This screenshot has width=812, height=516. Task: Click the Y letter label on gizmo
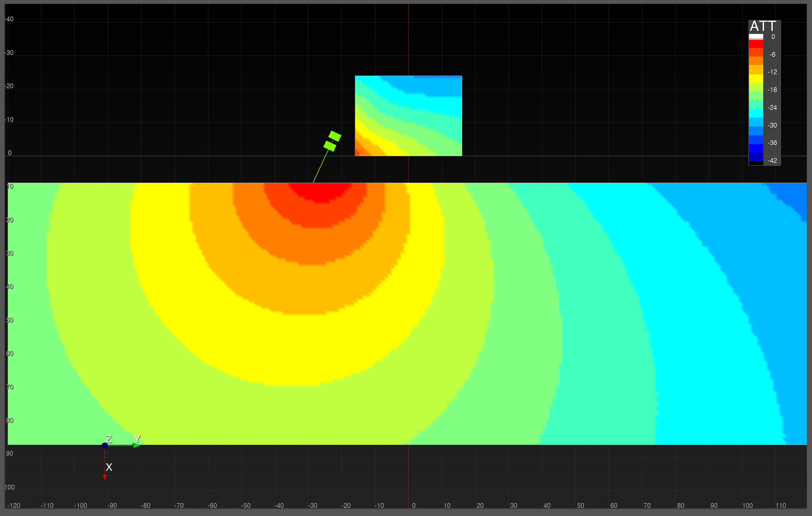[137, 439]
